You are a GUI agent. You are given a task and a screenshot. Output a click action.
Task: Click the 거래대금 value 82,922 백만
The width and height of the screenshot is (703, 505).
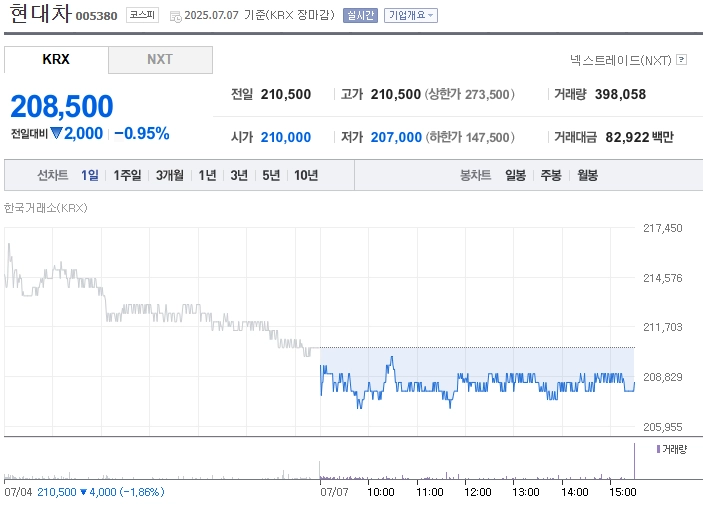point(640,137)
